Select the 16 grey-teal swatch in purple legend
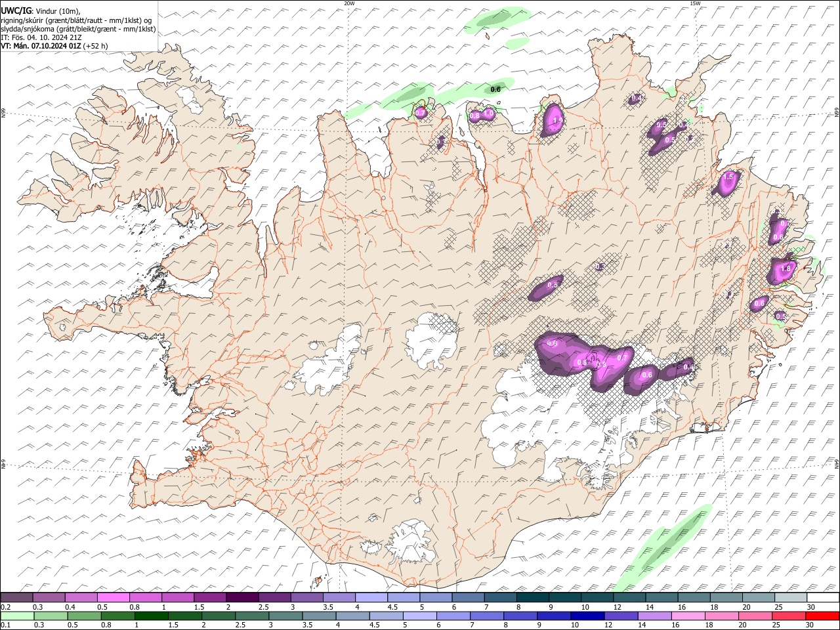 tap(694, 598)
